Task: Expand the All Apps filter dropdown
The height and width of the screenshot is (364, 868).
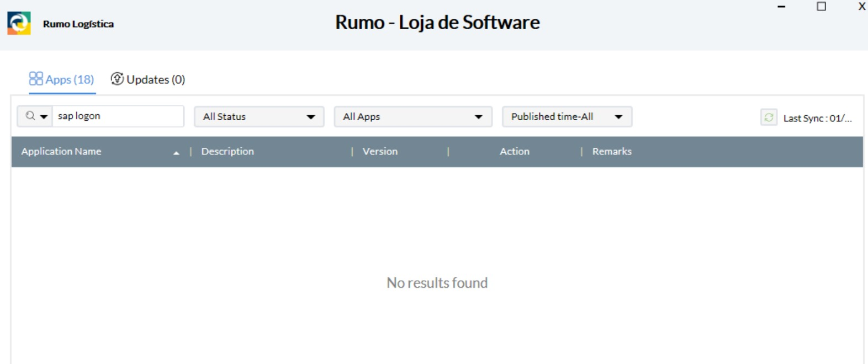Action: pyautogui.click(x=413, y=117)
